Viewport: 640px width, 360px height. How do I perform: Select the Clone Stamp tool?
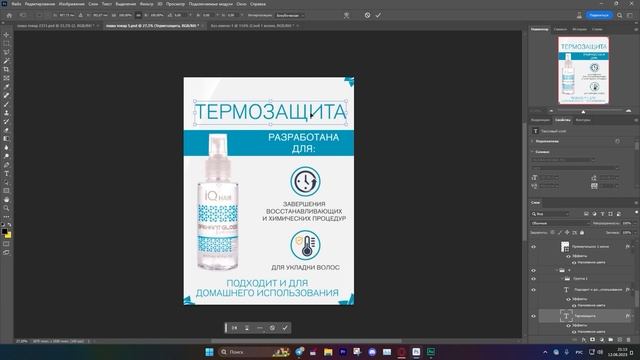(x=6, y=113)
